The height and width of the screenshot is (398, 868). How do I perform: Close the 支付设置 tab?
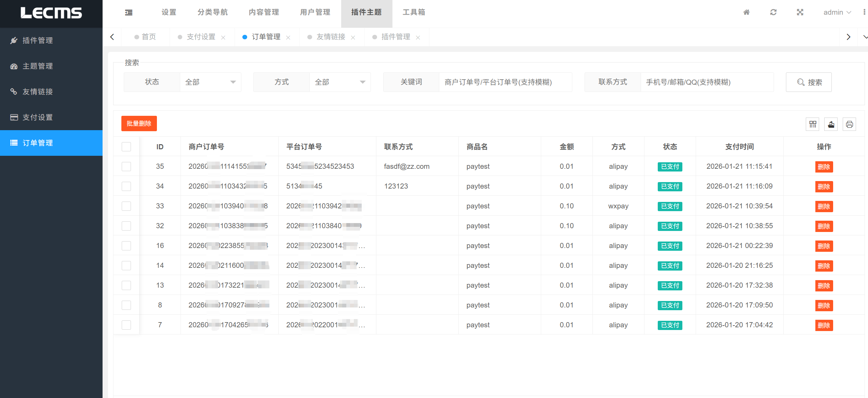223,37
